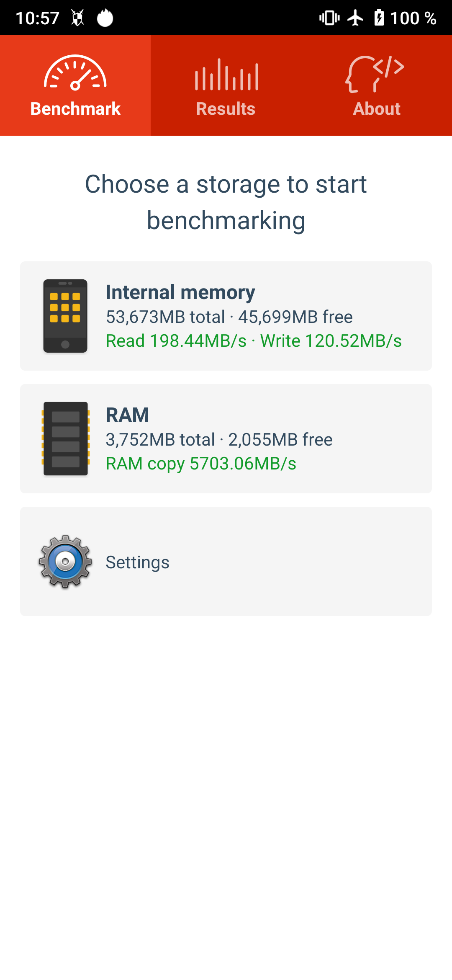Viewport: 452px width, 980px height.
Task: Open the About tab label
Action: click(377, 109)
